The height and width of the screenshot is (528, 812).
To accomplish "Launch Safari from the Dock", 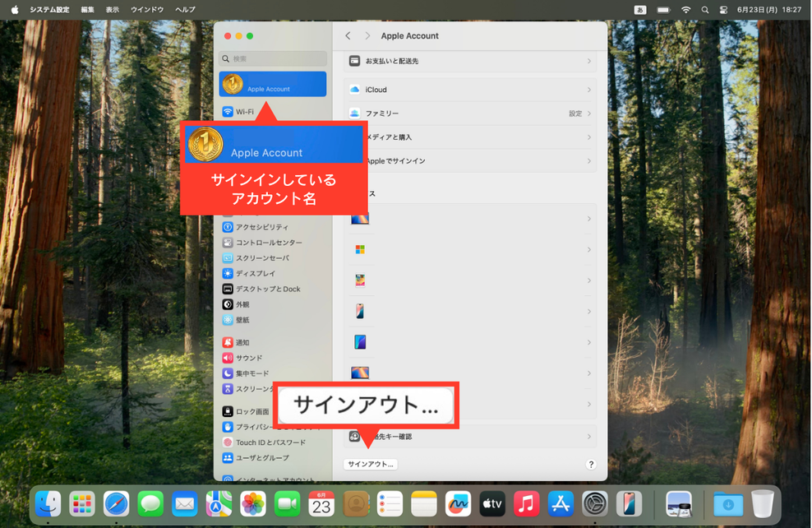I will 117,503.
